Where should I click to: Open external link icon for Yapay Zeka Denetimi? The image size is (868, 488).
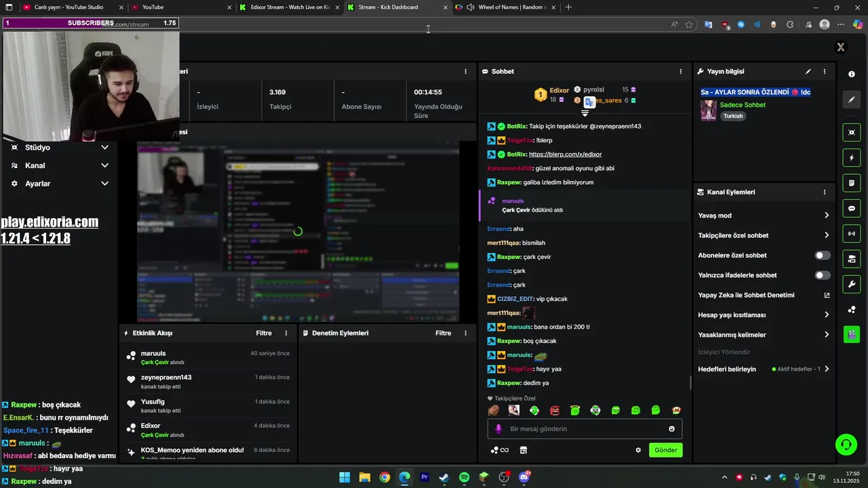coord(827,295)
